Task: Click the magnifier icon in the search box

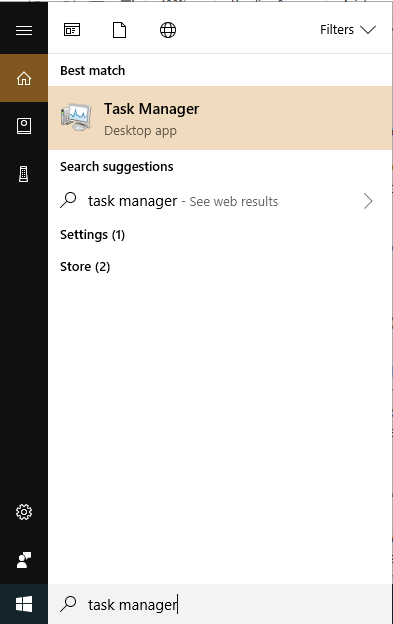Action: point(68,603)
